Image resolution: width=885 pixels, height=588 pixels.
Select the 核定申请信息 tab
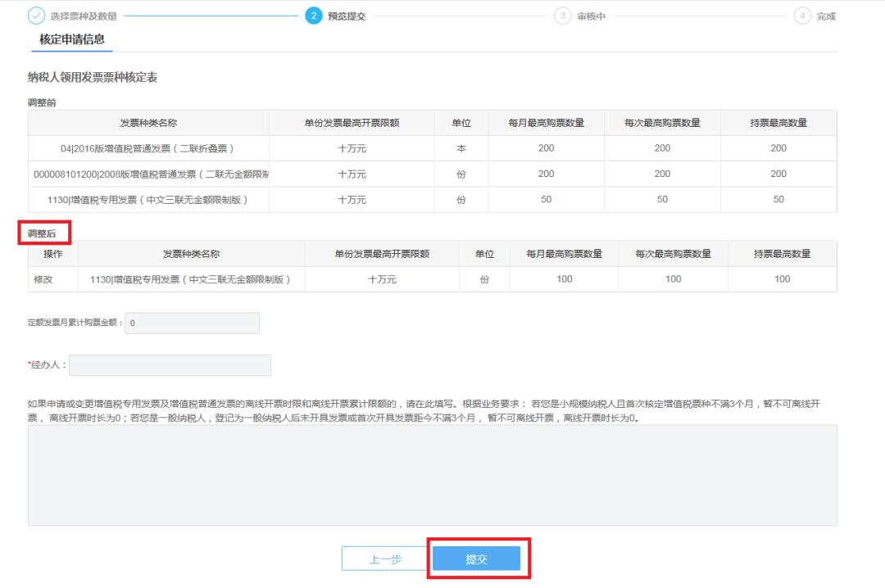[72, 39]
